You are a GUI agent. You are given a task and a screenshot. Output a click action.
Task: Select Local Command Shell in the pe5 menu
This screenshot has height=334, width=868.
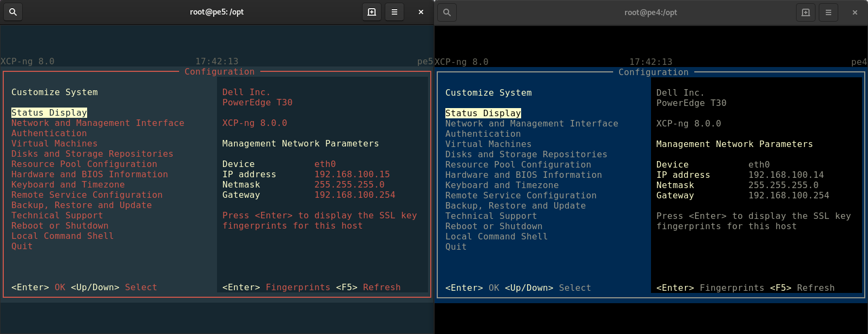pyautogui.click(x=63, y=236)
